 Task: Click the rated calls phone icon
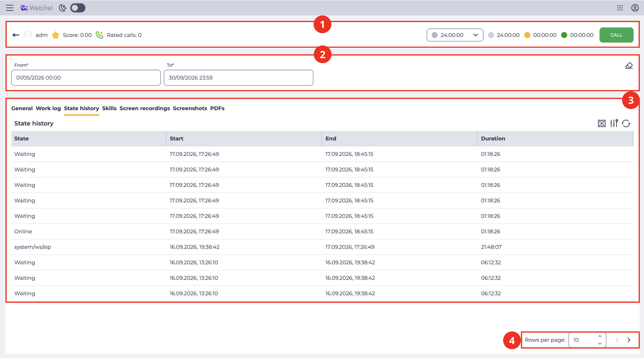click(100, 35)
